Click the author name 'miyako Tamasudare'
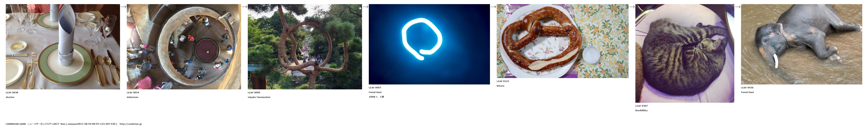Viewport: 868px width, 128px height. click(259, 97)
